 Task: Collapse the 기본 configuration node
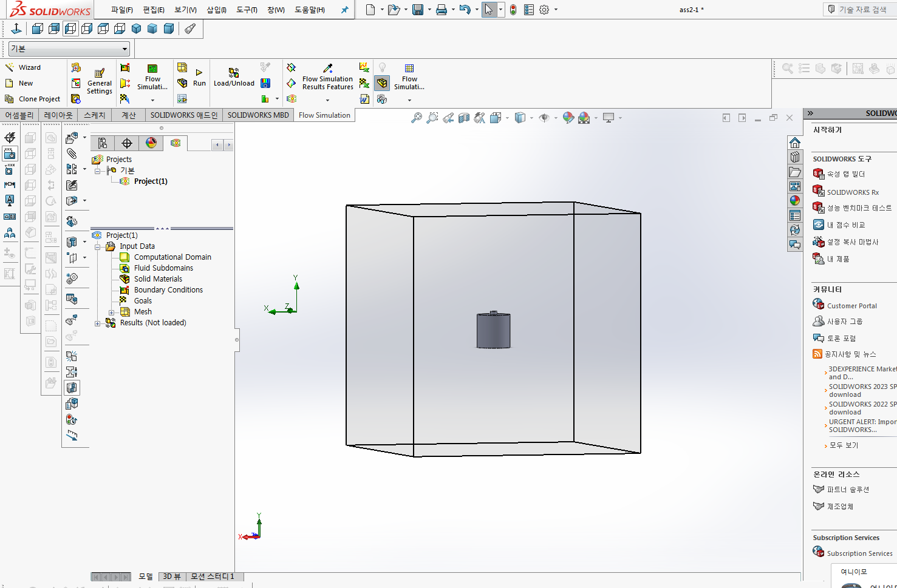[x=97, y=171]
